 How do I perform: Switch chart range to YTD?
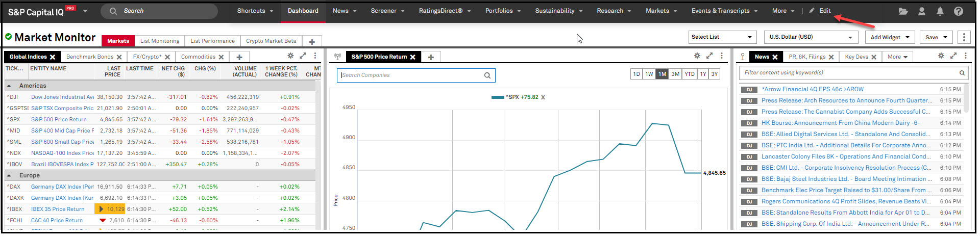coord(689,74)
